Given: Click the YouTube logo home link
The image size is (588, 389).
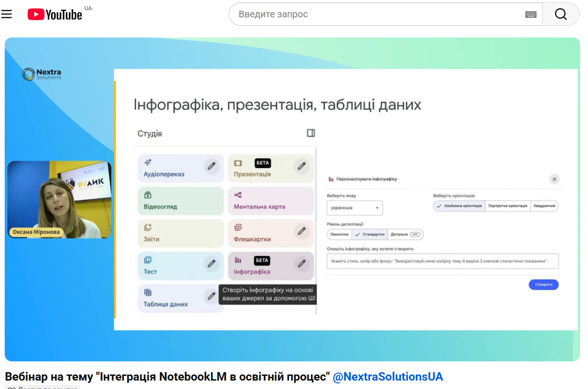Looking at the screenshot, I should [55, 15].
